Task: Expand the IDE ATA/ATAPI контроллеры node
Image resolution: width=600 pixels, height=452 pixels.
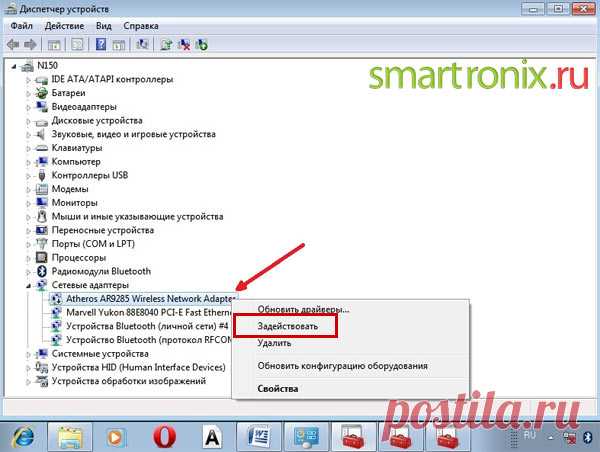Action: tap(28, 80)
